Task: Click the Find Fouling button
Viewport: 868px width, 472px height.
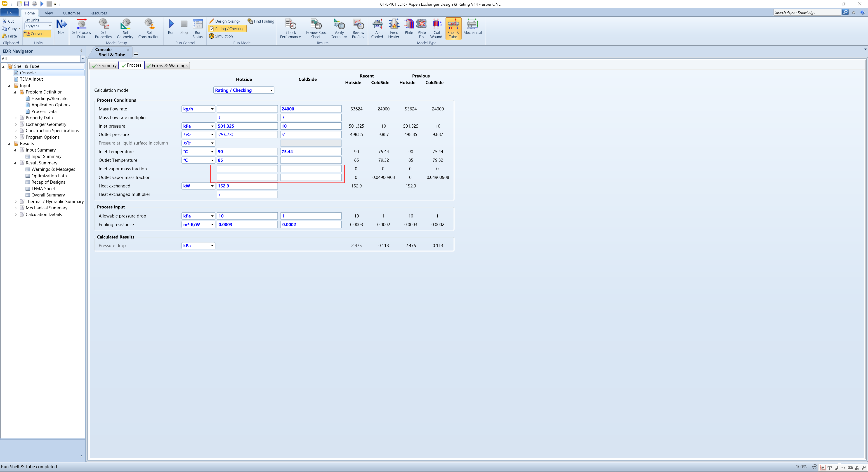Action: point(261,21)
